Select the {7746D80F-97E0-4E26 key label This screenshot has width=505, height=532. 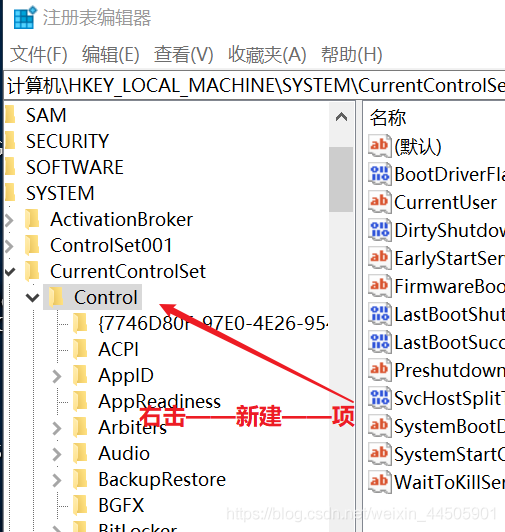(x=213, y=324)
